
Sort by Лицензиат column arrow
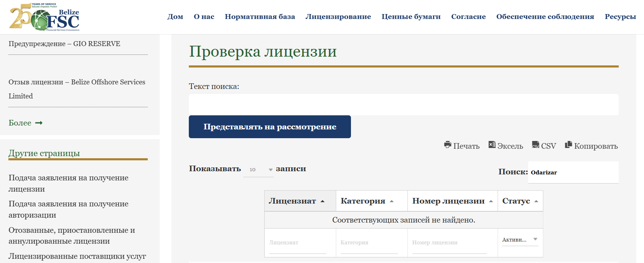click(x=323, y=201)
